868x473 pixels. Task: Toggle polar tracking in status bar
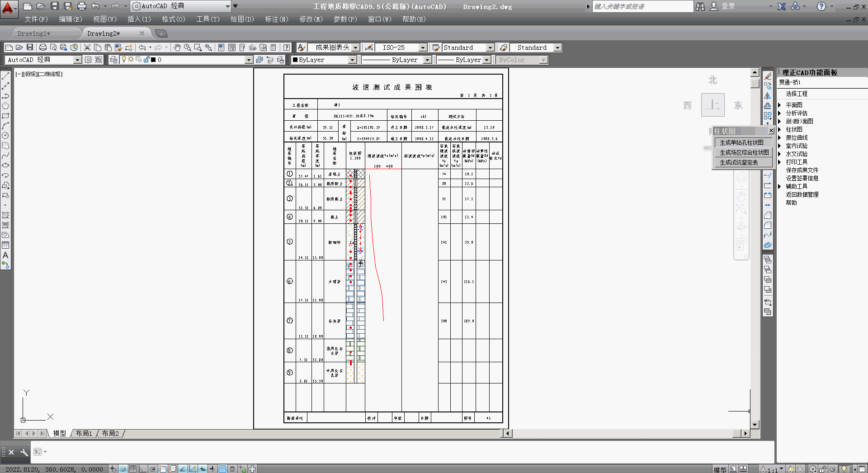coord(153,469)
